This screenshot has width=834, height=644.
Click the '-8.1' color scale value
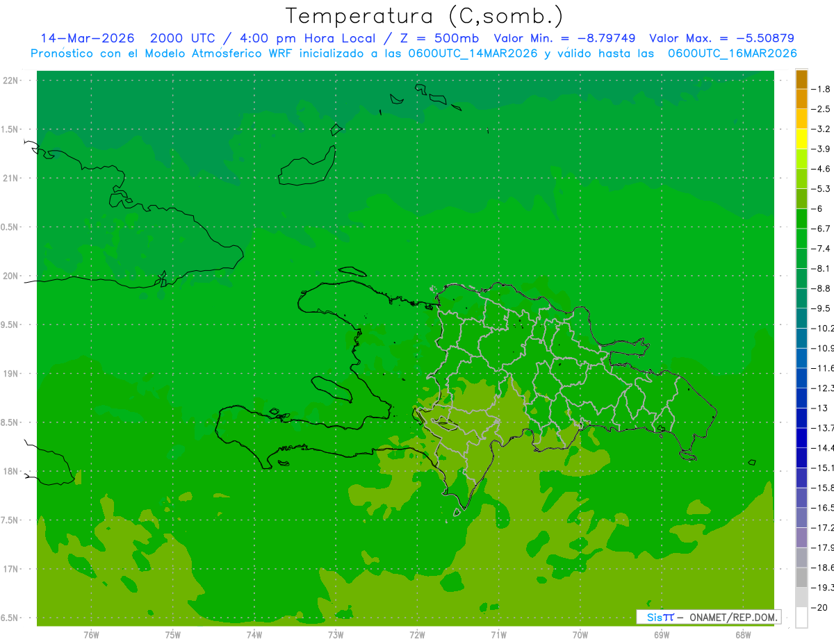point(821,268)
